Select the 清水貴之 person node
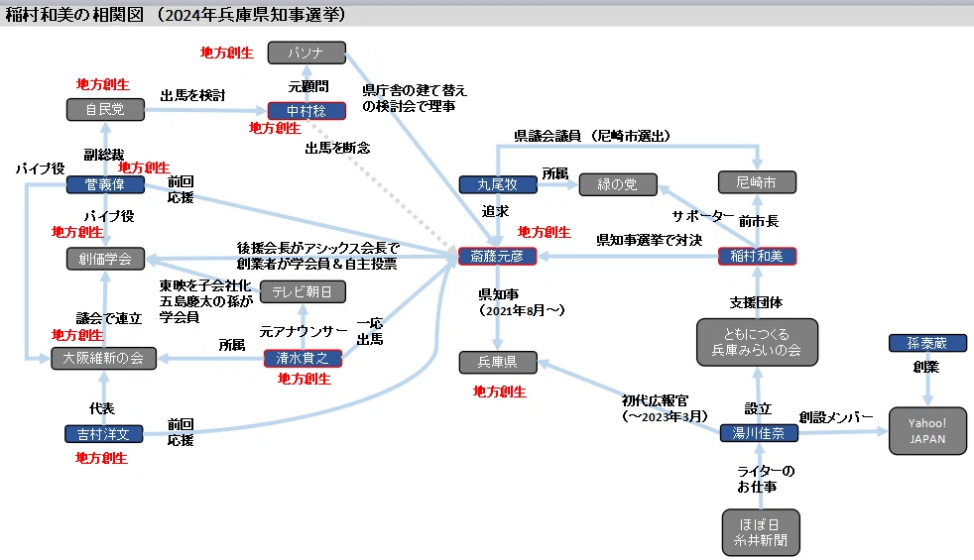The height and width of the screenshot is (560, 974). (303, 358)
